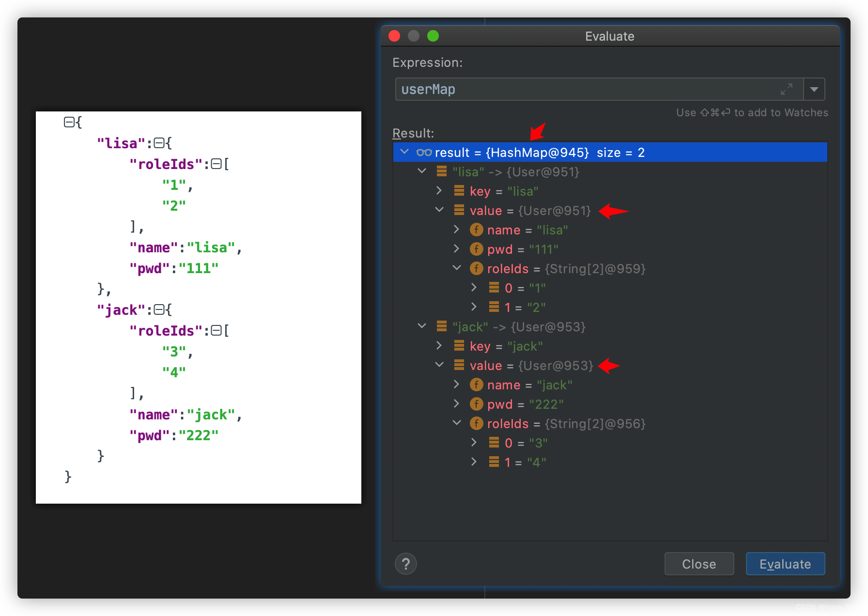Close the Evaluate window with red button
The image size is (868, 616).
click(394, 36)
